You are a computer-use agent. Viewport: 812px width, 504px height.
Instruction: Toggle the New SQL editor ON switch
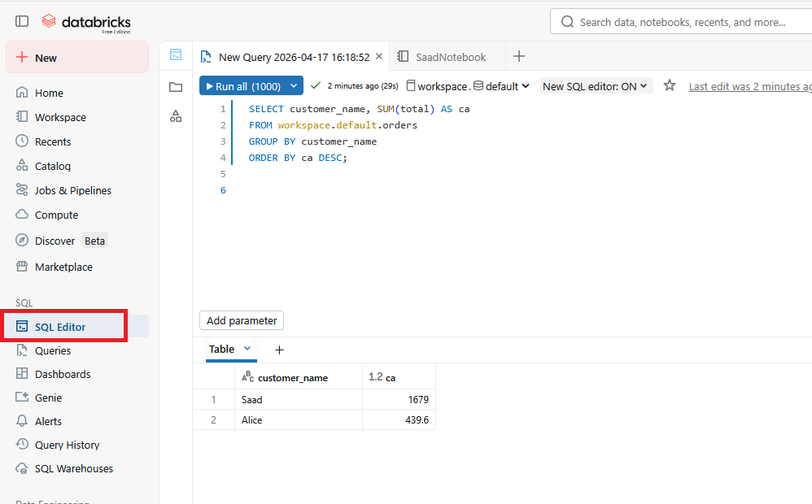coord(596,86)
